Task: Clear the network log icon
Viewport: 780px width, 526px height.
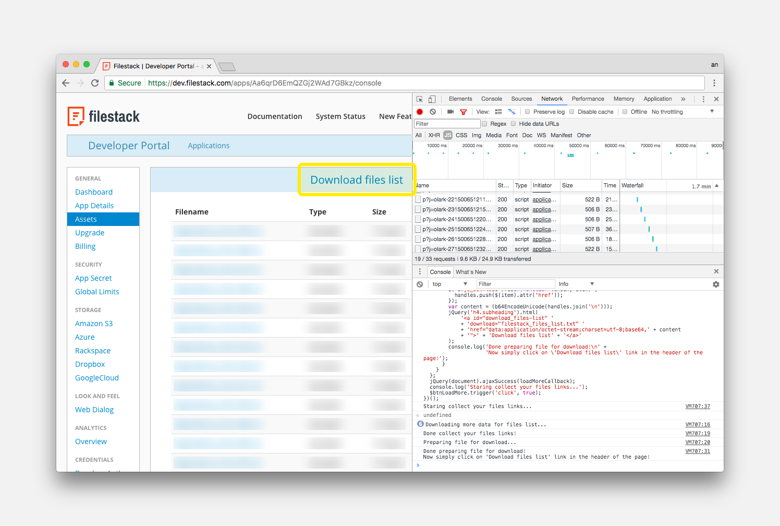Action: pyautogui.click(x=433, y=112)
